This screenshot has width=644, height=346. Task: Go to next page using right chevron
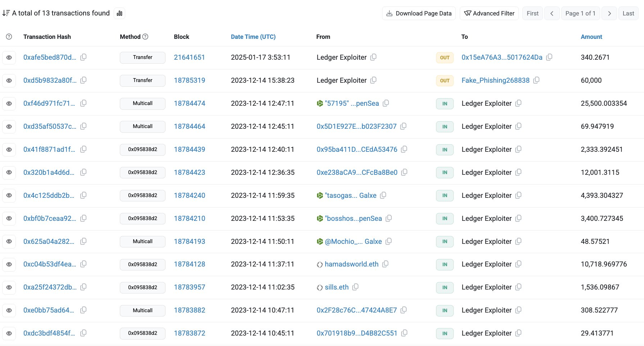click(609, 13)
